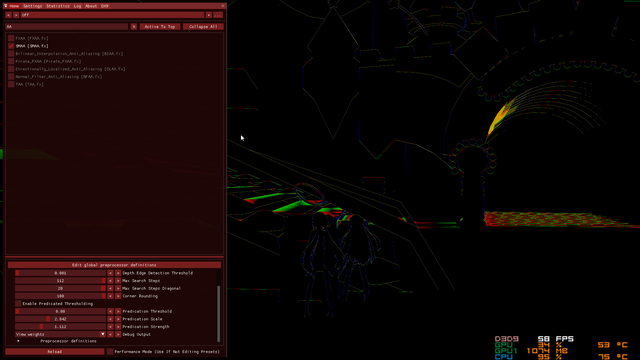Switch to the Settings tab

(33, 6)
